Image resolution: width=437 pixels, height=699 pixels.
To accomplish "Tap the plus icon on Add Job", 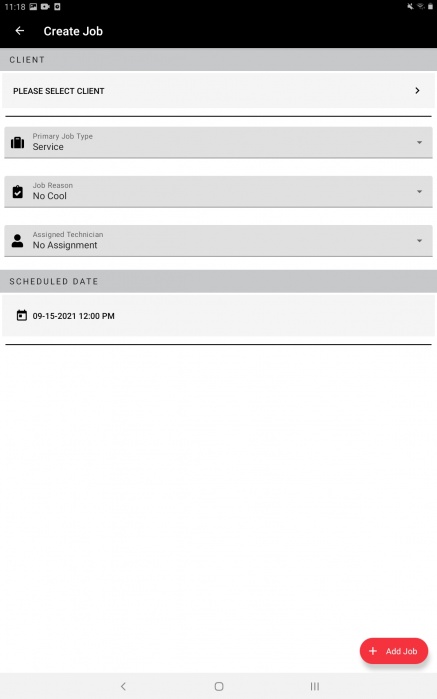I will click(373, 651).
